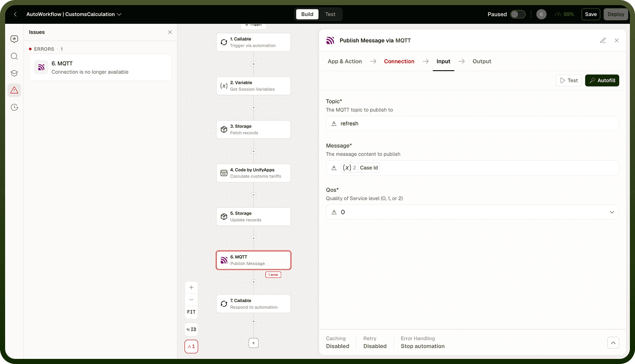Select the 7. Callable respond node
Viewport: 635px width, 364px height.
click(254, 304)
